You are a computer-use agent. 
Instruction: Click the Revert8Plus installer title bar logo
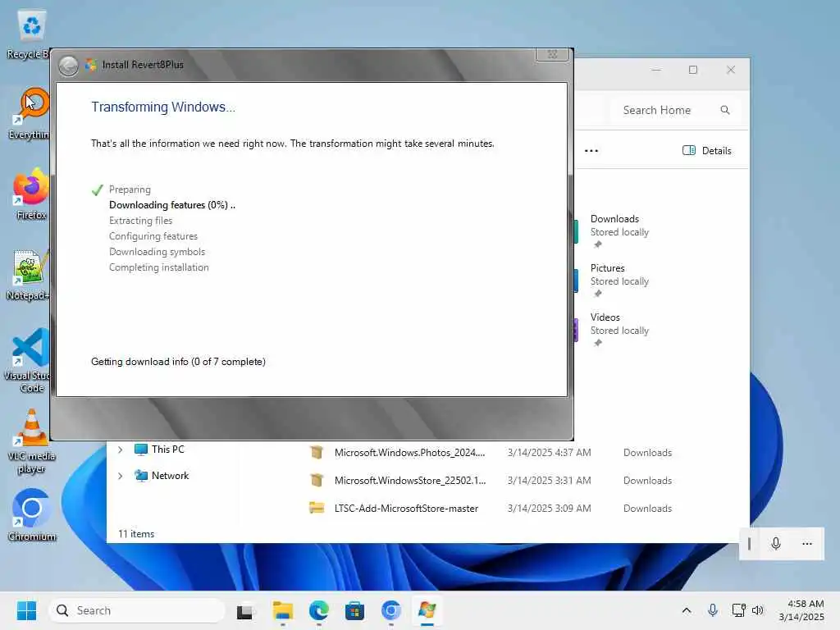pos(91,65)
